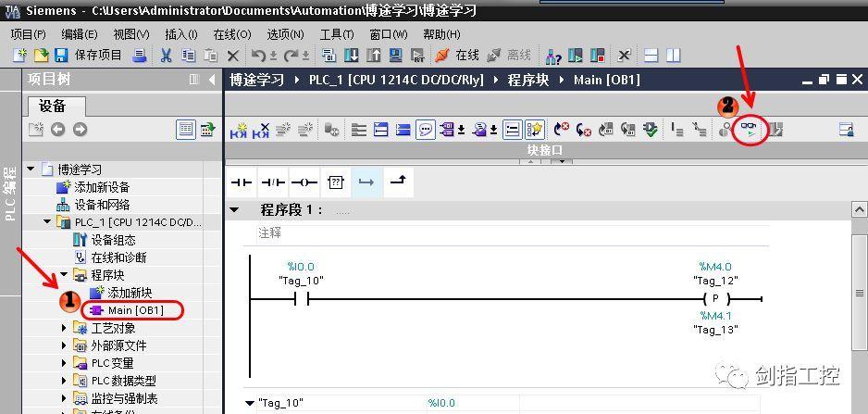Open the 项目(P) menu

29,34
